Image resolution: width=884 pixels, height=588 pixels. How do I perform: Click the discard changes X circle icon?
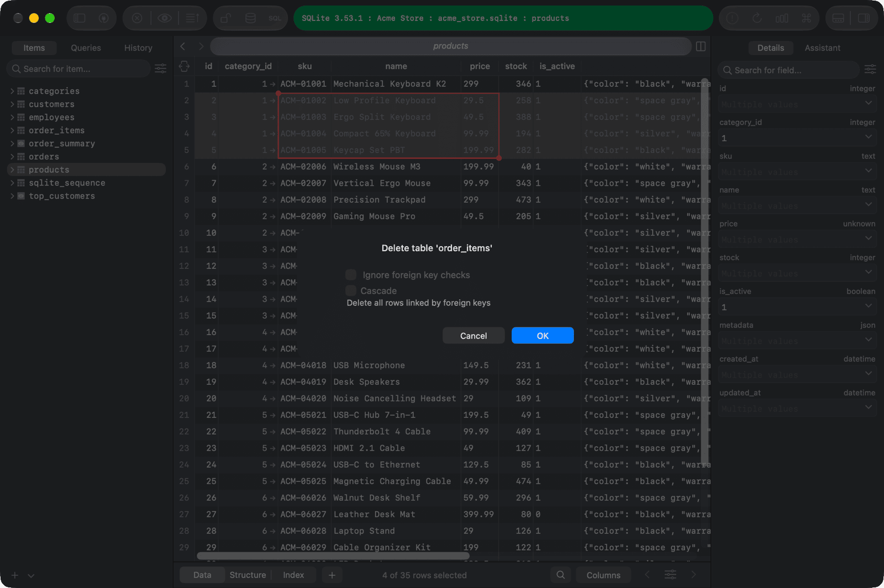[x=137, y=18]
